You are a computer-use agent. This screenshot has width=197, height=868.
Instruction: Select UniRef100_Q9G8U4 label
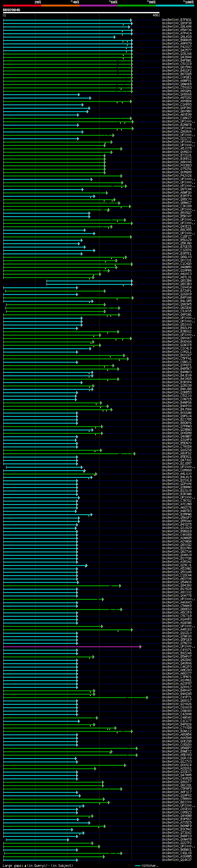click(177, 132)
